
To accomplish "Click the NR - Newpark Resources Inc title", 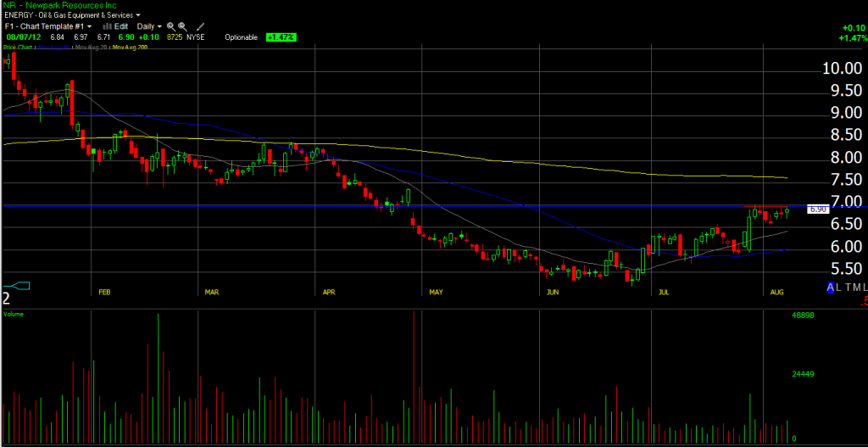I will [x=59, y=5].
